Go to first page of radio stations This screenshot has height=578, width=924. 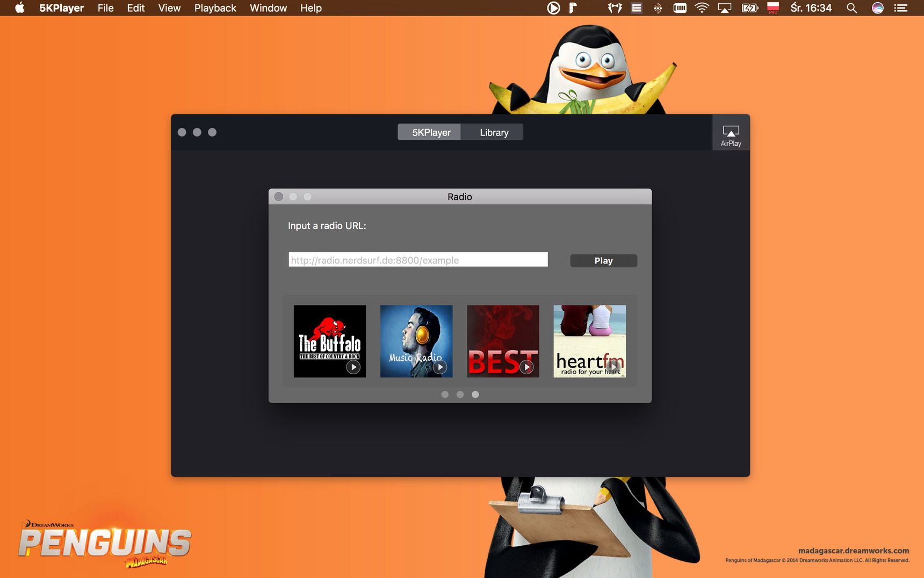click(445, 395)
